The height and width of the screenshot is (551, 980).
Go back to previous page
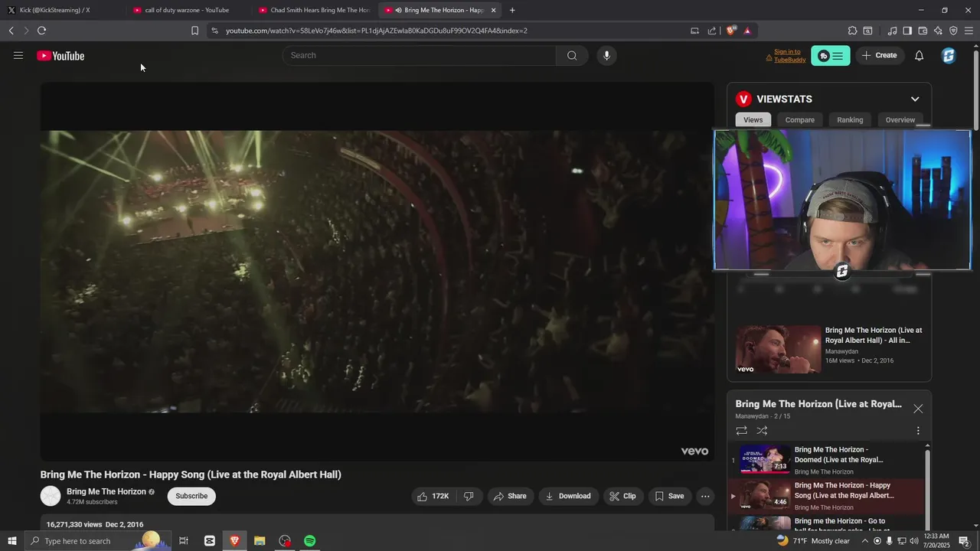click(11, 31)
